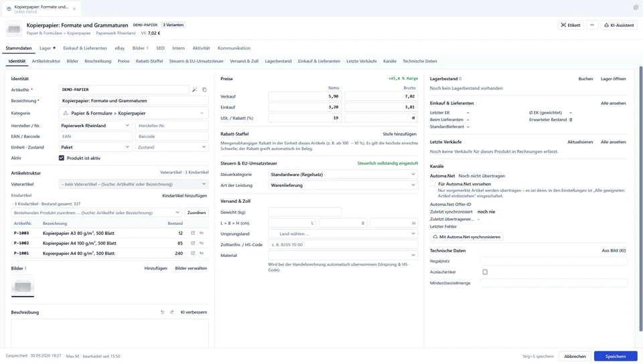
Task: Click the magic wand icon beside ArtikelNr
Action: pos(195,90)
